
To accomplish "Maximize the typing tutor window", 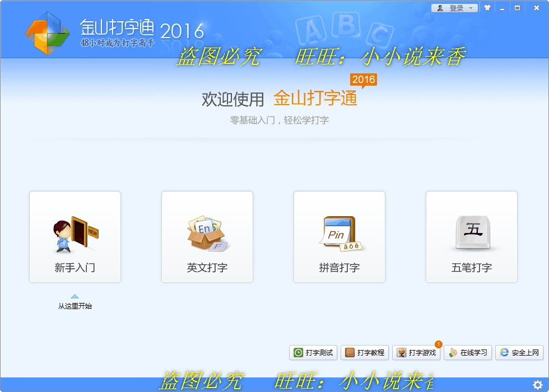I will (518, 8).
